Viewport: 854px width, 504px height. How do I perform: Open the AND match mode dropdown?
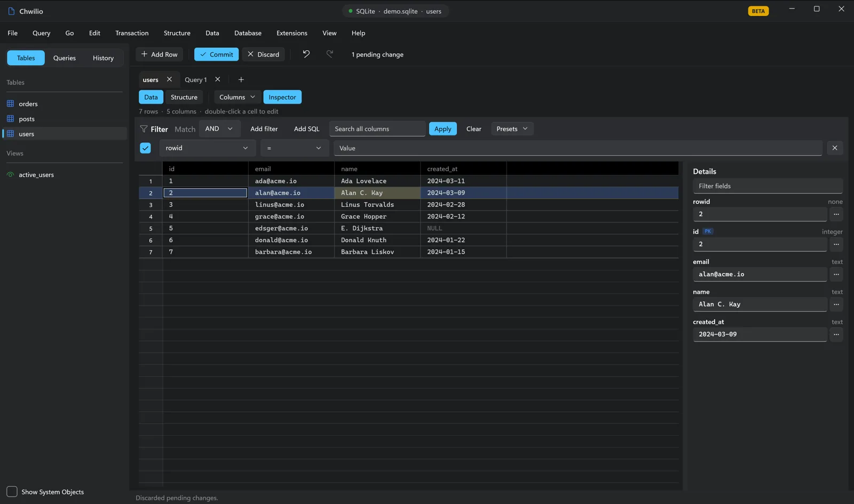click(x=219, y=129)
